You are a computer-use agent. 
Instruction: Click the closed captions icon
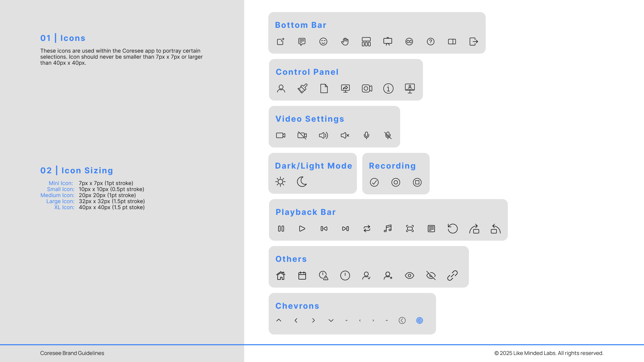tap(409, 42)
